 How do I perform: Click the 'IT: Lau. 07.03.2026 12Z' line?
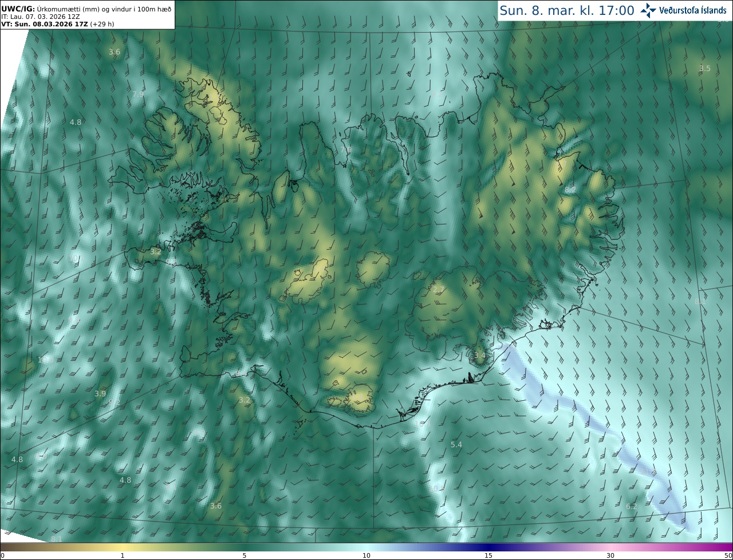40,17
